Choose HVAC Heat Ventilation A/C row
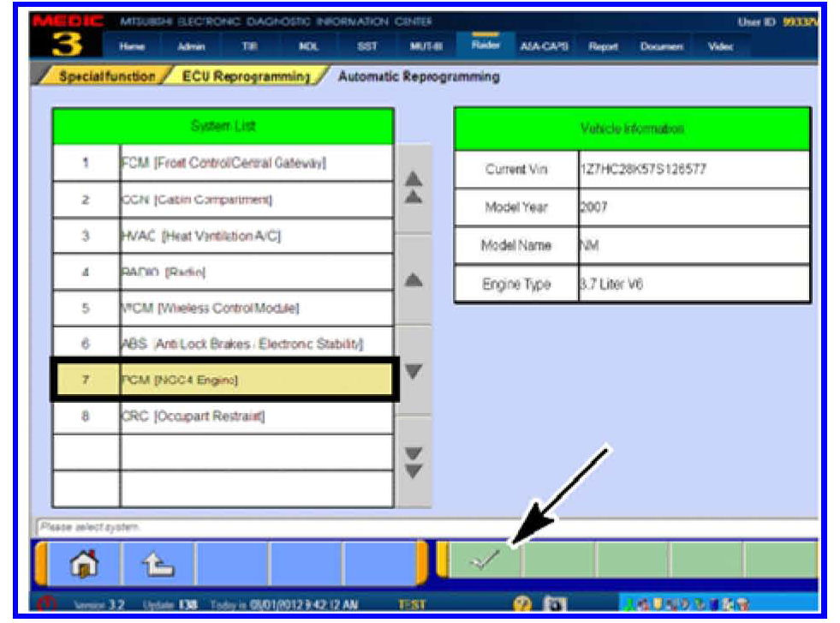Viewport: 840px width, 623px height. [223, 236]
